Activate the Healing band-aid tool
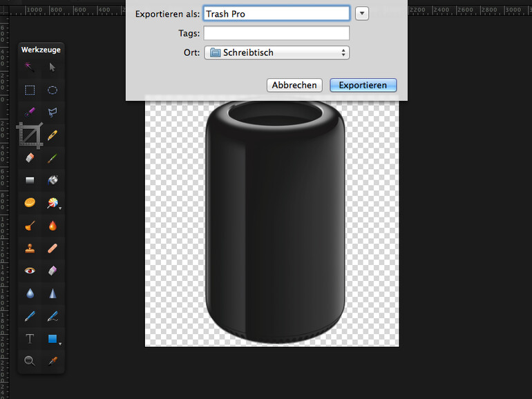The image size is (532, 399). (53, 248)
